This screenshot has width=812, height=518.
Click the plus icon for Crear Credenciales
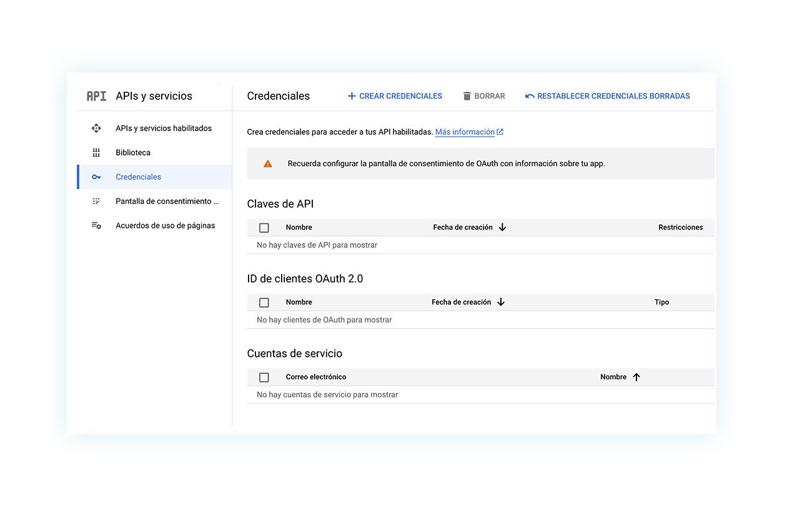tap(352, 96)
